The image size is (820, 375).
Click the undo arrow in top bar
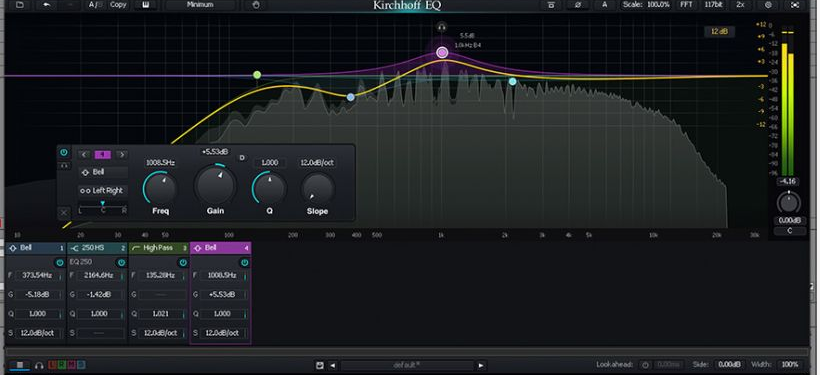click(x=47, y=5)
